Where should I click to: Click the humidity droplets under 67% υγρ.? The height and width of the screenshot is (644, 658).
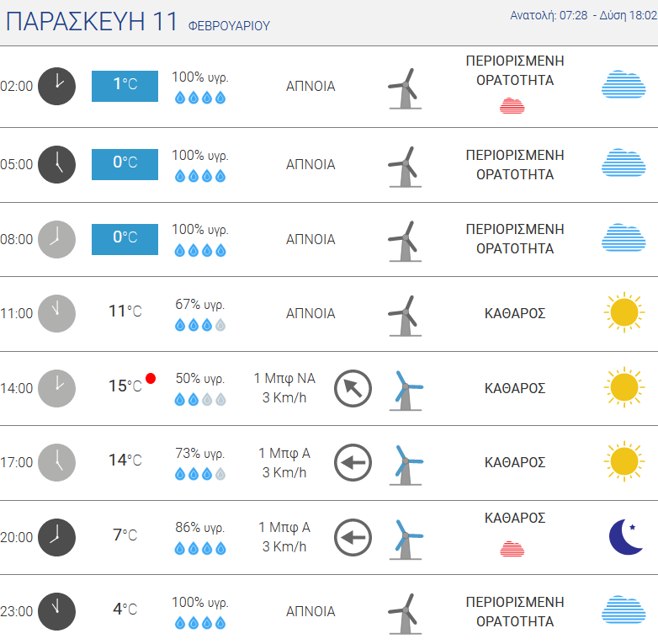point(200,325)
